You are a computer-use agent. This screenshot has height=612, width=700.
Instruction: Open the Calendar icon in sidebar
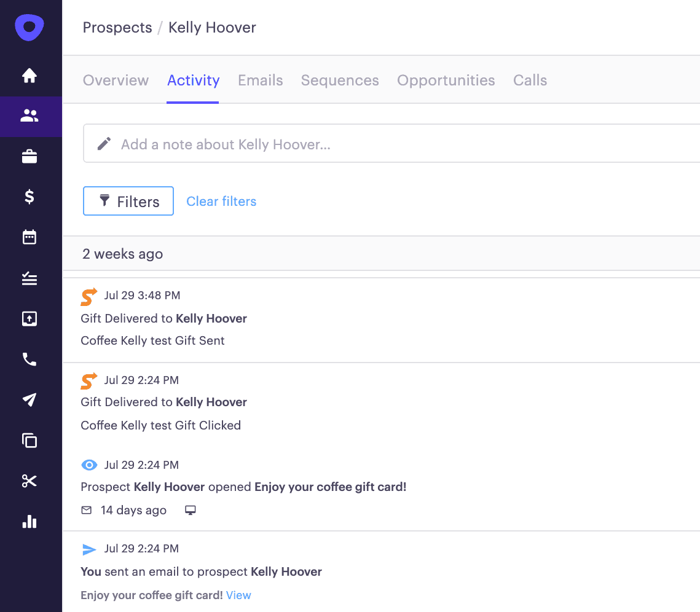pos(29,237)
